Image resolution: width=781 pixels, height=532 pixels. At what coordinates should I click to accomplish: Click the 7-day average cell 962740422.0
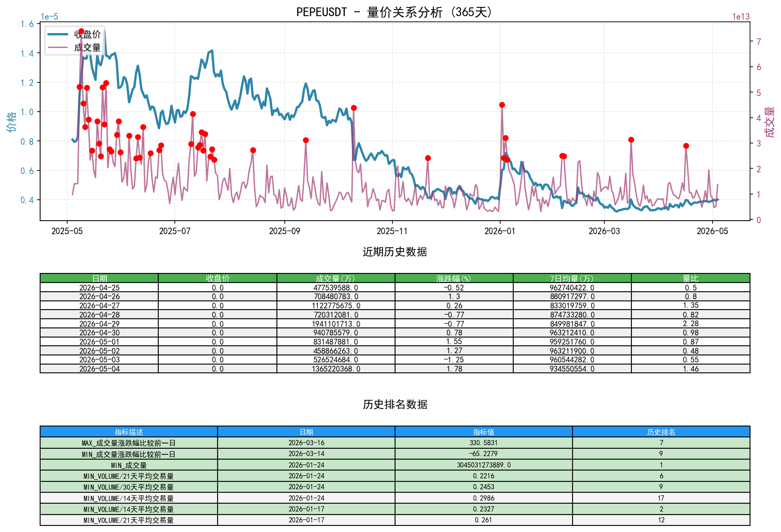(572, 287)
